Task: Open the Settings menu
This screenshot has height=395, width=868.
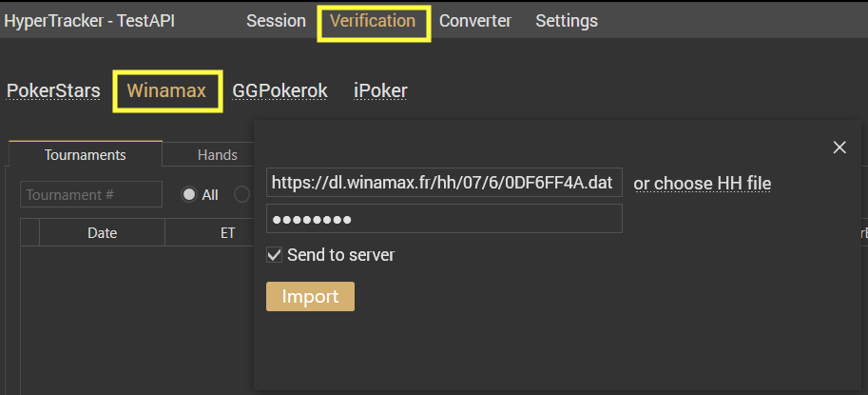Action: [x=567, y=21]
